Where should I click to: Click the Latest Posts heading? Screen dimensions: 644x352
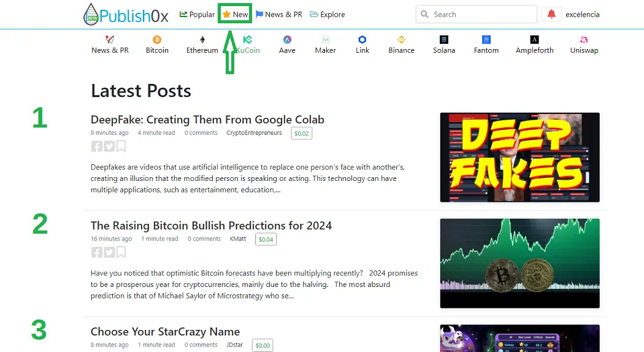(141, 91)
